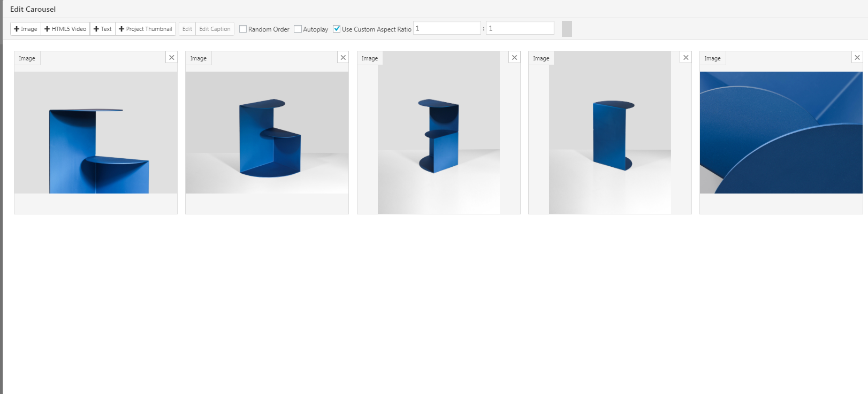Remove the fifth close-up image
The width and height of the screenshot is (868, 394).
pyautogui.click(x=857, y=58)
